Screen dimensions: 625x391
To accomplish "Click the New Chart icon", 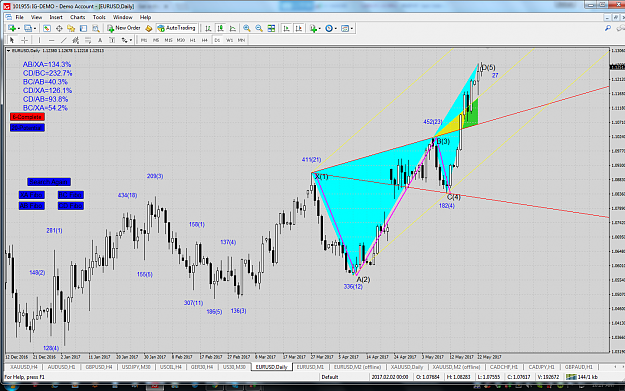I will (12, 28).
